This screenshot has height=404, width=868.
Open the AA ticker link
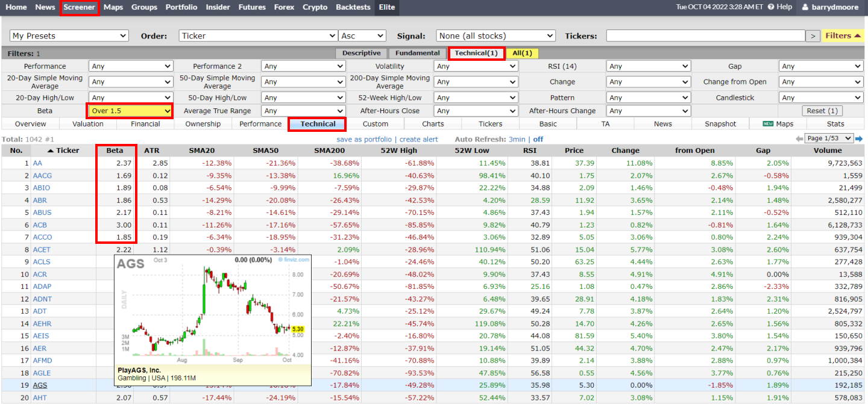(x=37, y=163)
